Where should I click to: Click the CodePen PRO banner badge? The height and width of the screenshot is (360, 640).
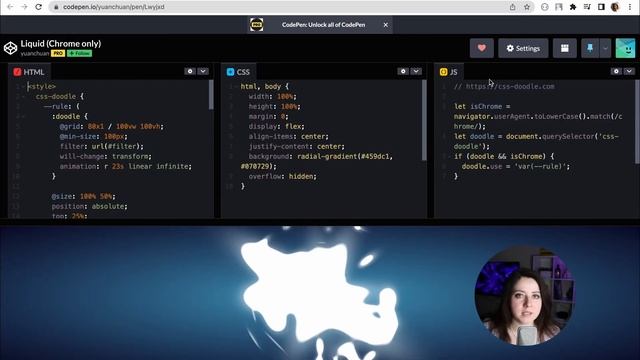pyautogui.click(x=256, y=25)
